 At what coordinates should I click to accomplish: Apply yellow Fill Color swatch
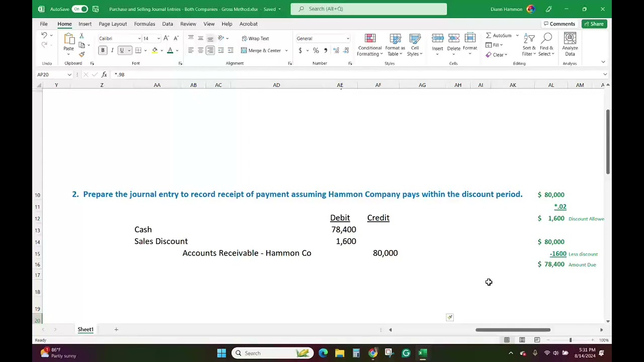click(155, 50)
